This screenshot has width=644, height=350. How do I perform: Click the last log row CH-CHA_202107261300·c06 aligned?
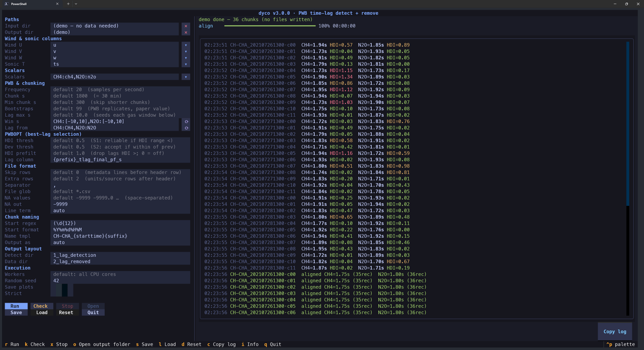315,312
